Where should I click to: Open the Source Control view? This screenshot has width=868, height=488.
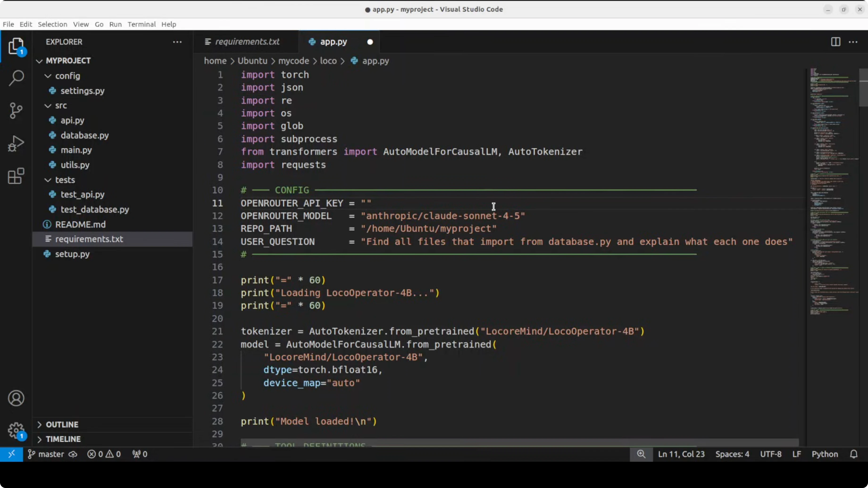pyautogui.click(x=16, y=111)
